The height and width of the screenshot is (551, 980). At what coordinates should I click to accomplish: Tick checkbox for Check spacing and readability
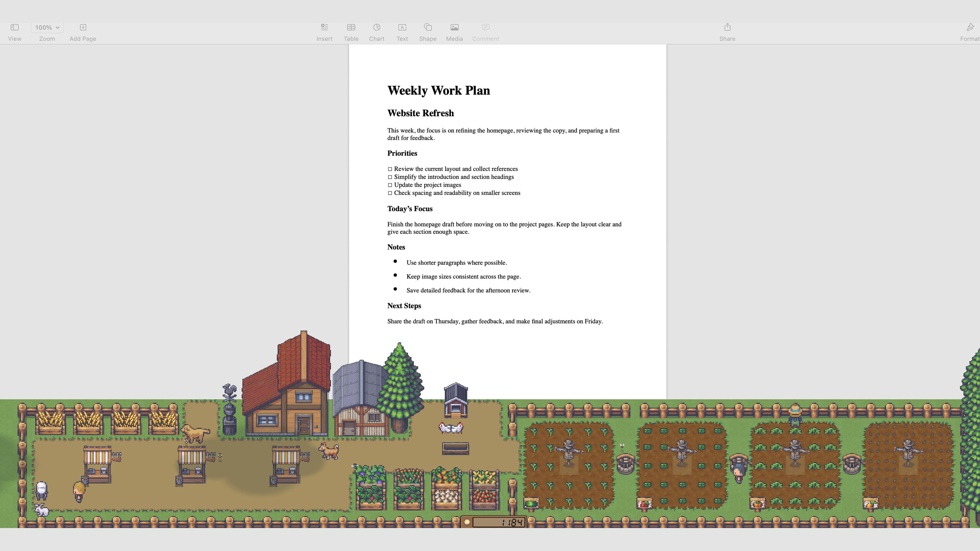[x=390, y=193]
